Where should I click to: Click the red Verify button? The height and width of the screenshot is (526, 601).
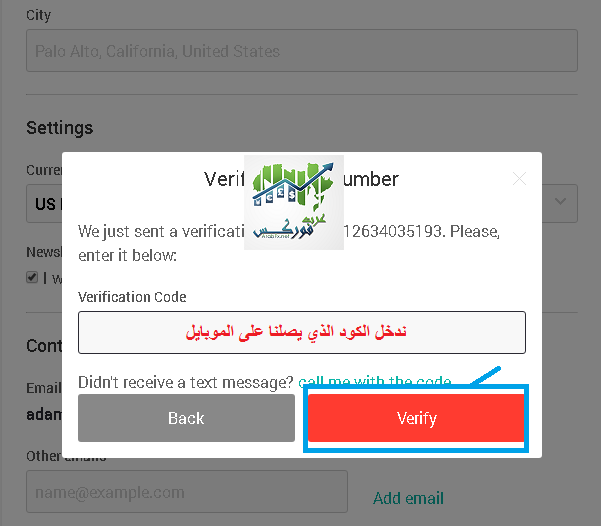click(x=416, y=418)
